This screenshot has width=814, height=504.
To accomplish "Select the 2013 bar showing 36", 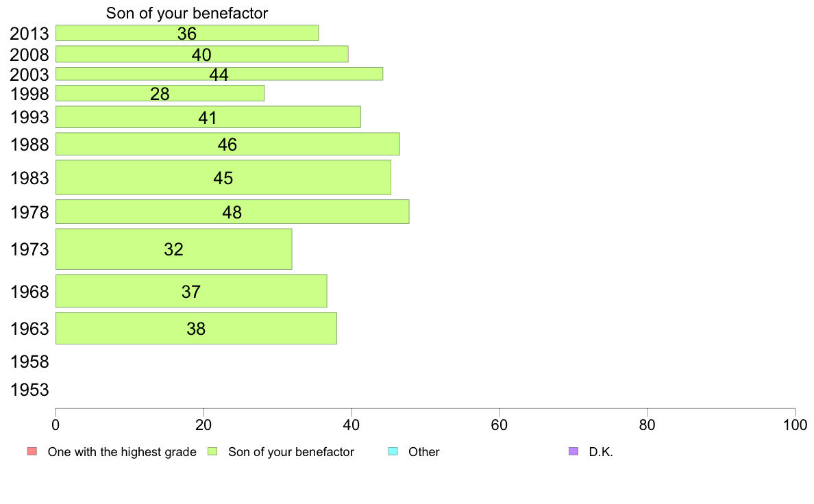I will point(187,34).
